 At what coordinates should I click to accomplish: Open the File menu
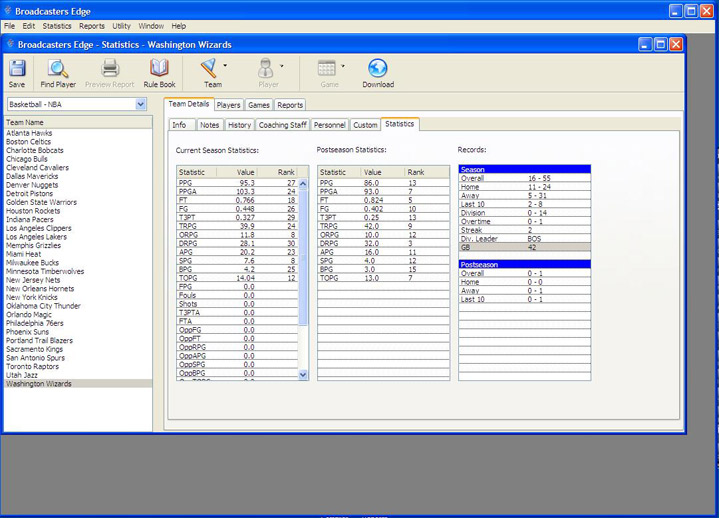9,26
